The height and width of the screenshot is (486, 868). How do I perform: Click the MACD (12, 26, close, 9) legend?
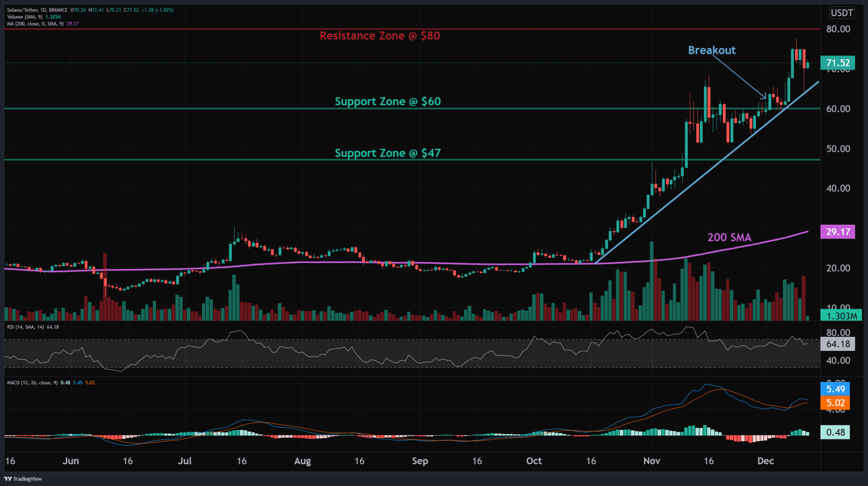click(x=32, y=382)
